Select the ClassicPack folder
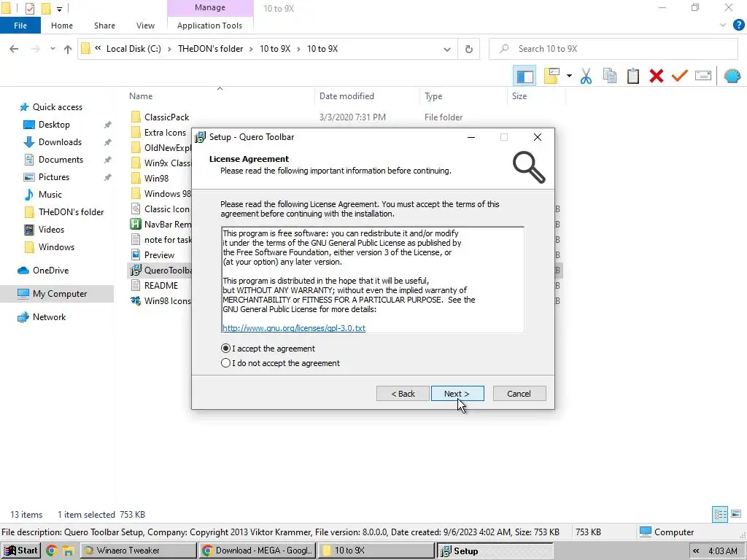 coord(167,117)
